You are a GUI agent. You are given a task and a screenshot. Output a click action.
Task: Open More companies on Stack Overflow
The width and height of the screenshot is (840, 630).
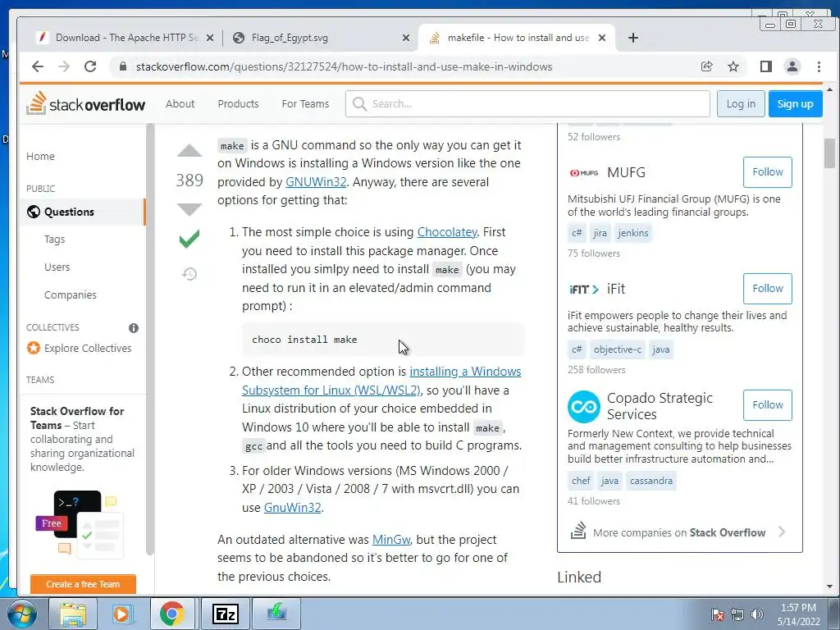678,532
